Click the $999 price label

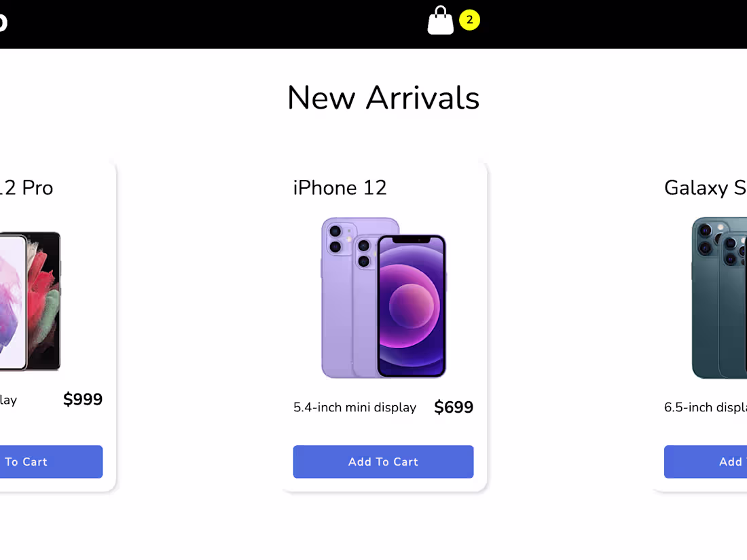point(83,399)
